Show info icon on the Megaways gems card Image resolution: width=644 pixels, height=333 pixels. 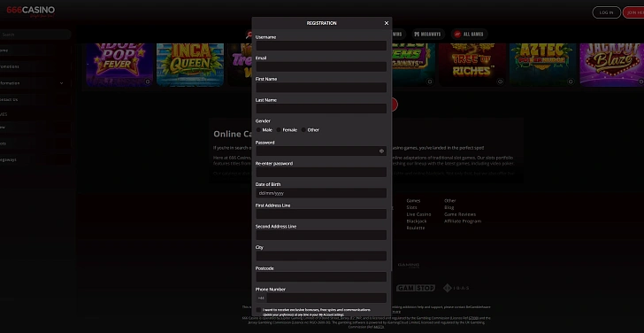pyautogui.click(x=430, y=81)
